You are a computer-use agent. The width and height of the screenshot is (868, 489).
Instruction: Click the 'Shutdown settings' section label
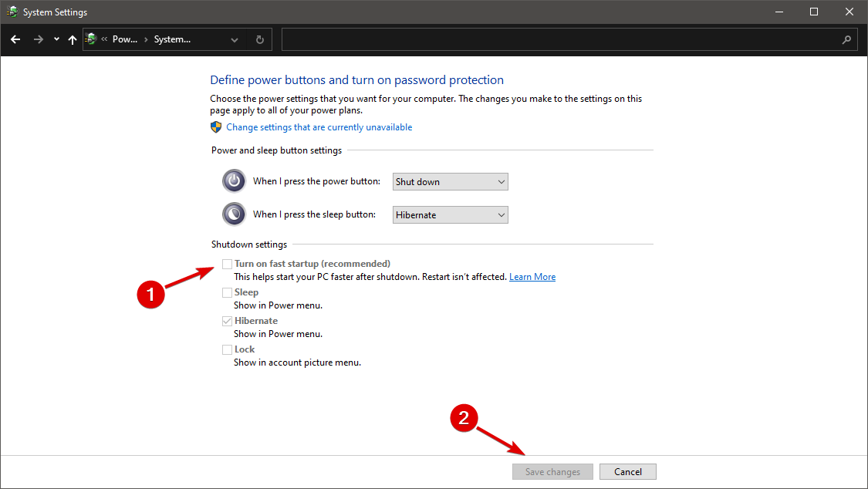point(249,244)
